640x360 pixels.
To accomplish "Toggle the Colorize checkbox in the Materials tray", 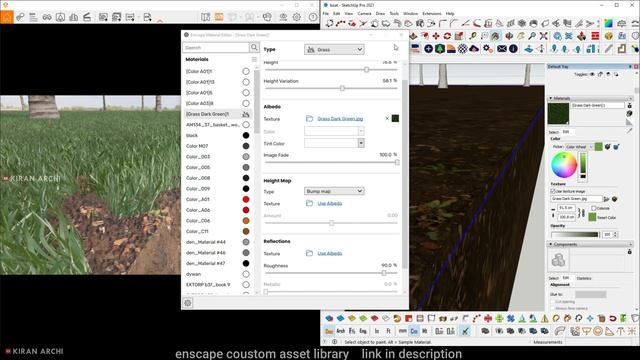I will 593,208.
